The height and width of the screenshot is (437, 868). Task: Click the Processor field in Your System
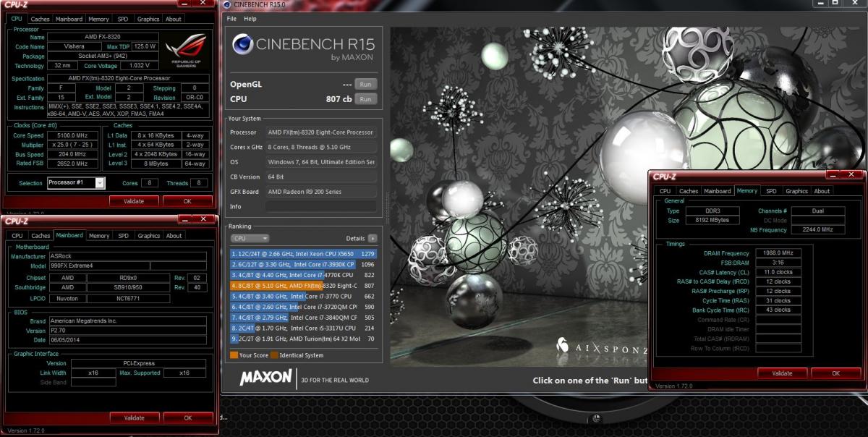(x=320, y=132)
